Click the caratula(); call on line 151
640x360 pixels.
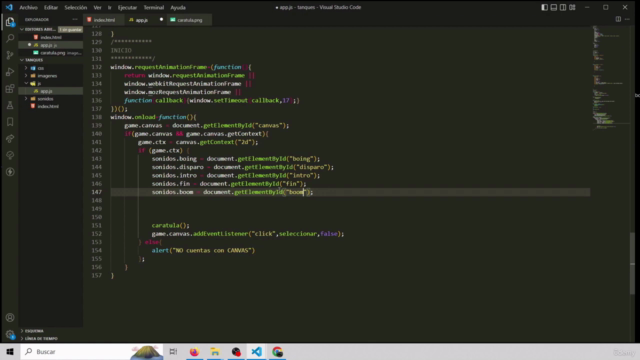pos(171,225)
